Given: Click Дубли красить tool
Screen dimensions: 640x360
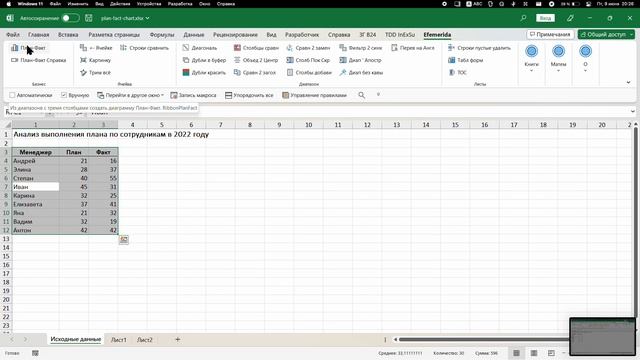Looking at the screenshot, I should (x=204, y=72).
